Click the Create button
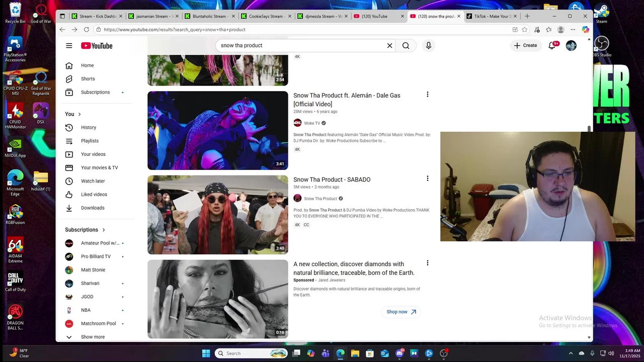 tap(525, 45)
